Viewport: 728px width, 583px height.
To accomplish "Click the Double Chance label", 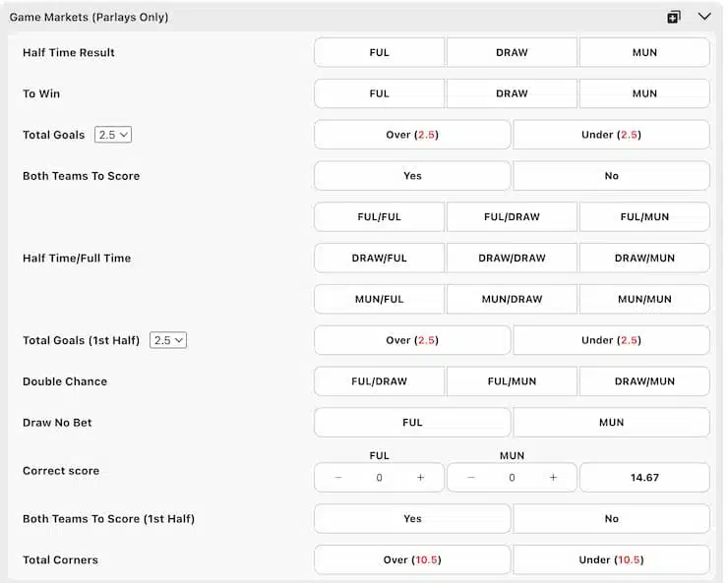I will pyautogui.click(x=65, y=381).
